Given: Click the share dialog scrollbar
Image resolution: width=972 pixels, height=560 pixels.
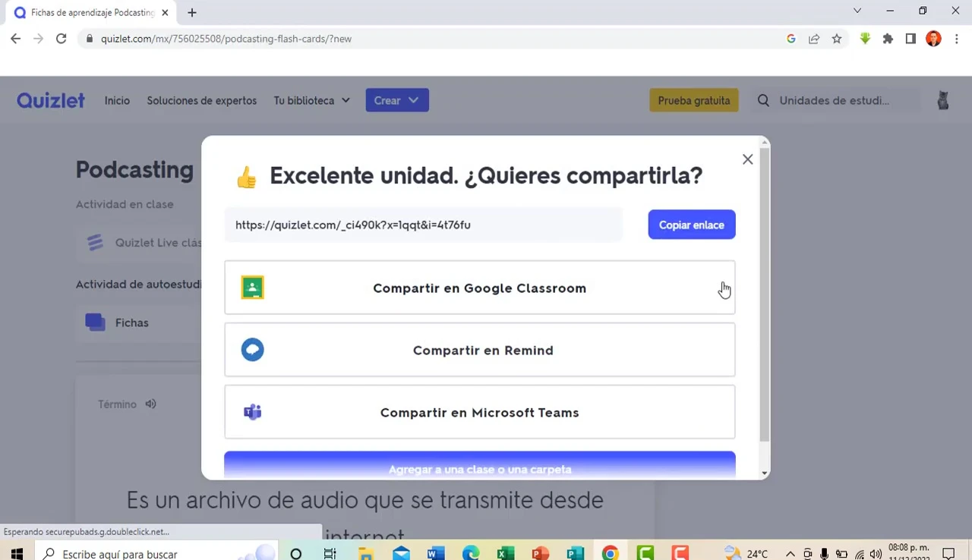Looking at the screenshot, I should click(765, 296).
